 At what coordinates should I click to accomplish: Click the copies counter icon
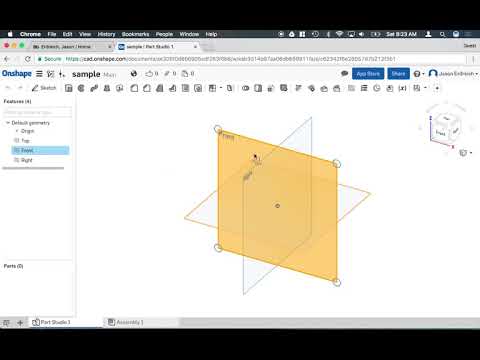[x=188, y=74]
